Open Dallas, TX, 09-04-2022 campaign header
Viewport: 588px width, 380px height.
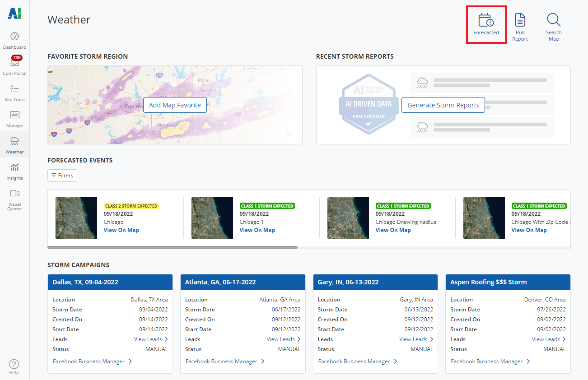(x=110, y=282)
